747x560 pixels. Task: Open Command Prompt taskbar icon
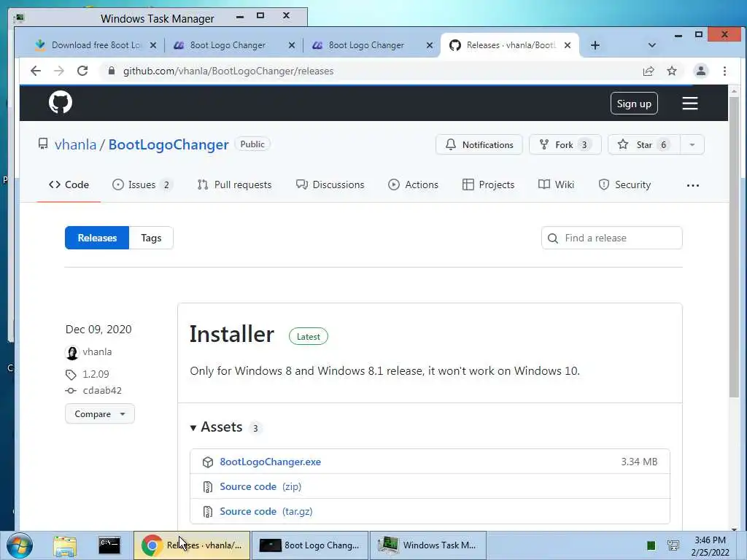coord(109,545)
